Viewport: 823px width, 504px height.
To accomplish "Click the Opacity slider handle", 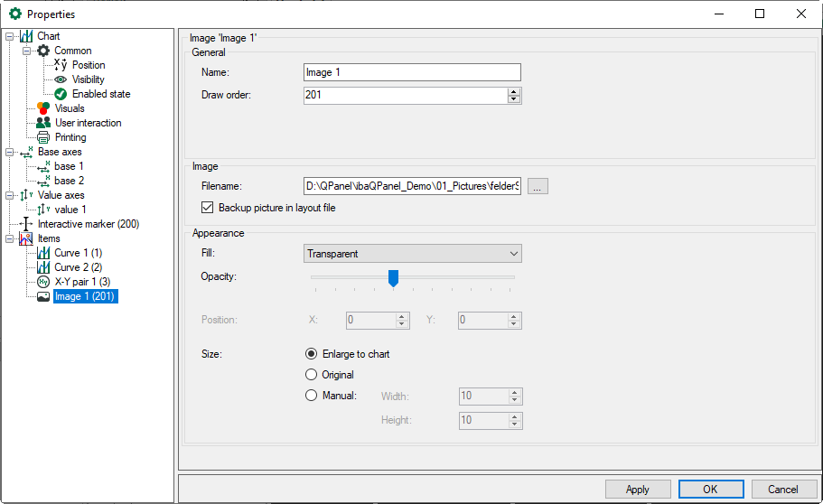I will [393, 278].
